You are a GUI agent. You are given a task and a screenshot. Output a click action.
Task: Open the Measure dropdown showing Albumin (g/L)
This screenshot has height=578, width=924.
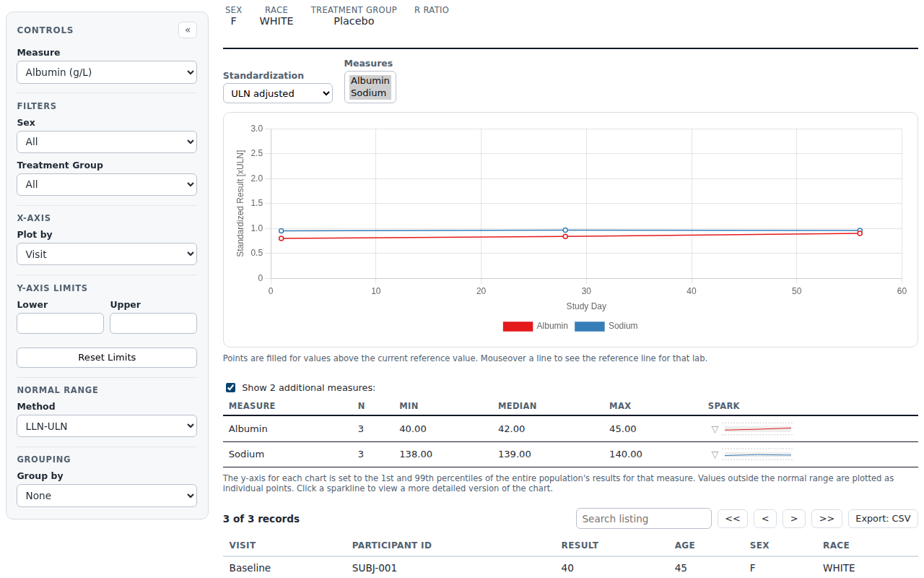click(x=107, y=72)
